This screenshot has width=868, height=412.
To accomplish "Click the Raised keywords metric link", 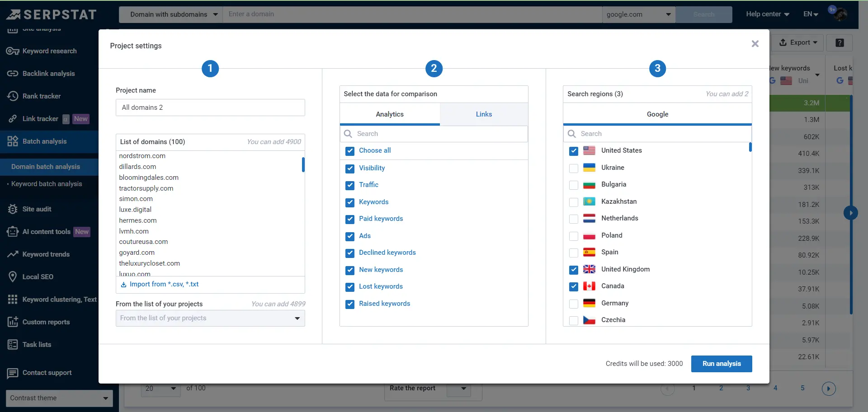I will tap(384, 304).
